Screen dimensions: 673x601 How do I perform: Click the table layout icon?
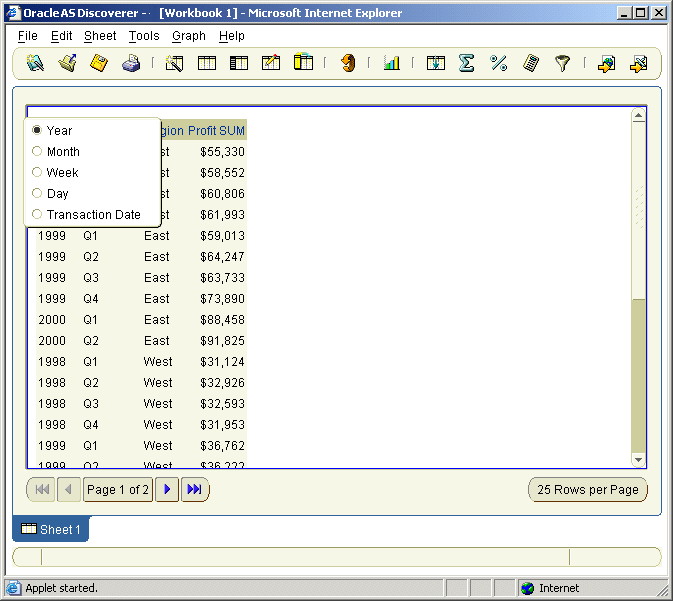point(206,64)
